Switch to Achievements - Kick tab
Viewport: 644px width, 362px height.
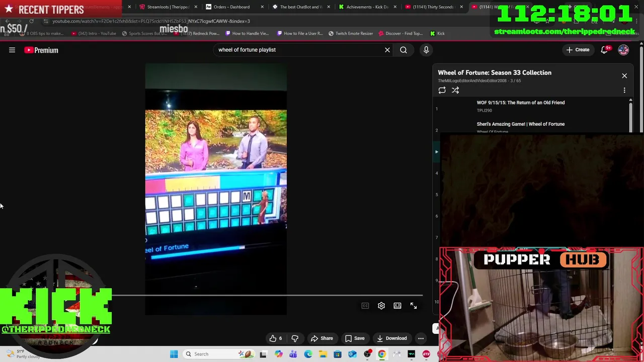[x=367, y=7]
